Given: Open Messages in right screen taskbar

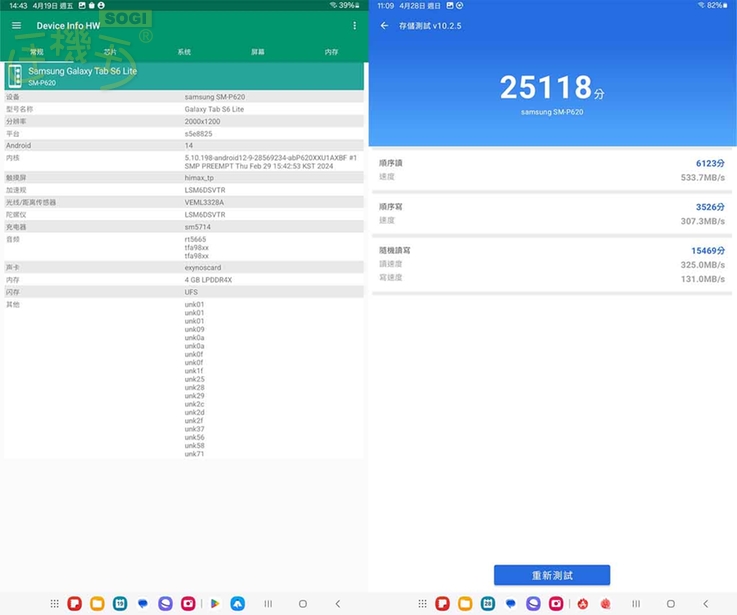Looking at the screenshot, I should [511, 603].
